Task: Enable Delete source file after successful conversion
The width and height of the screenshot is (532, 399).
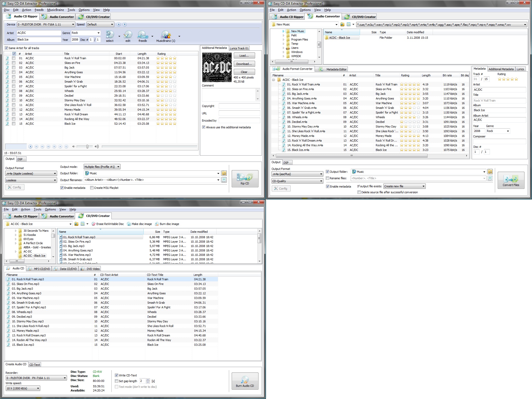Action: (359, 192)
